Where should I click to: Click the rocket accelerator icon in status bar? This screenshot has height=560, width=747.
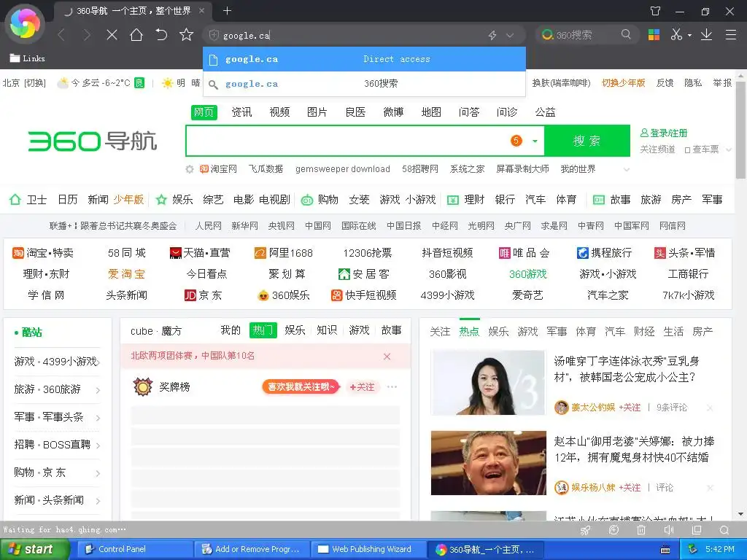coord(585,530)
